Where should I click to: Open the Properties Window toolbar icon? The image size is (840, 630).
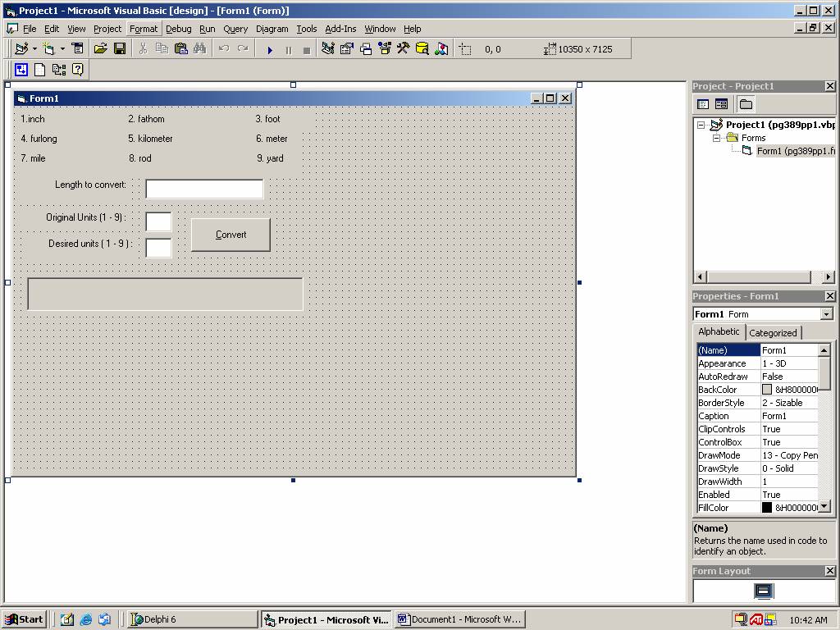pyautogui.click(x=347, y=49)
